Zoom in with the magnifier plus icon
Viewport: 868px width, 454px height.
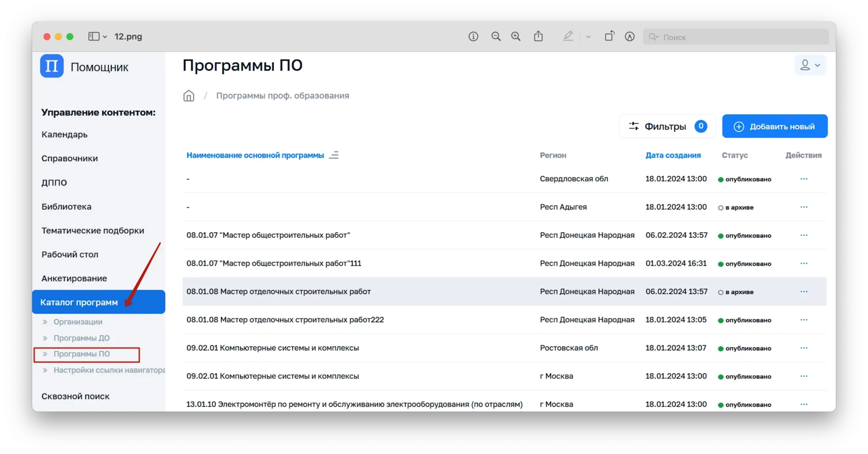(516, 36)
